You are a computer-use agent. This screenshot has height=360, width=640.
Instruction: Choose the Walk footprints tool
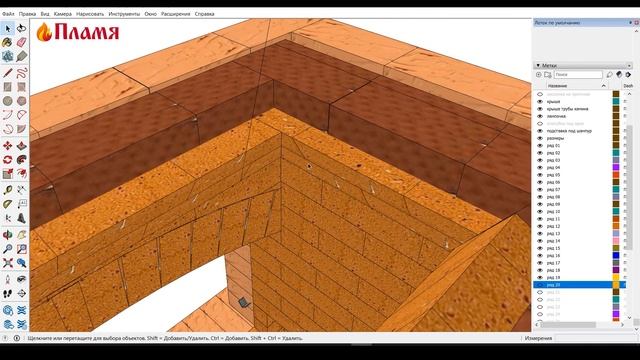point(8,293)
